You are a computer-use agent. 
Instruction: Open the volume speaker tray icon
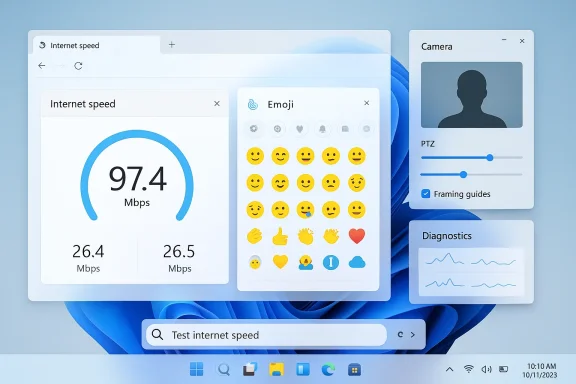tap(486, 369)
